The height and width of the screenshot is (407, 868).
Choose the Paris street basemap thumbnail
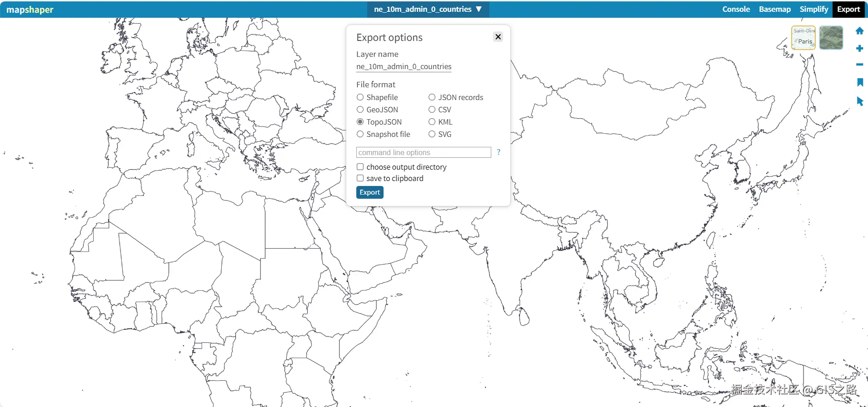click(803, 38)
